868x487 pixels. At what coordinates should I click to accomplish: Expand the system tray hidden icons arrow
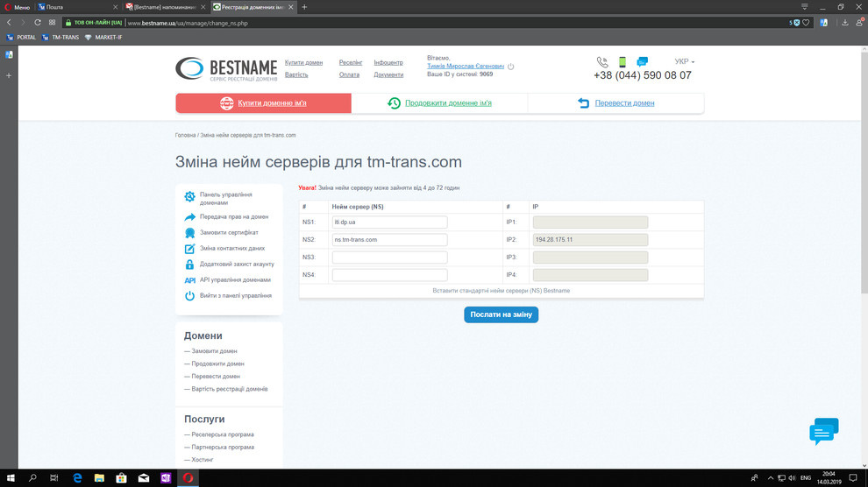[770, 478]
